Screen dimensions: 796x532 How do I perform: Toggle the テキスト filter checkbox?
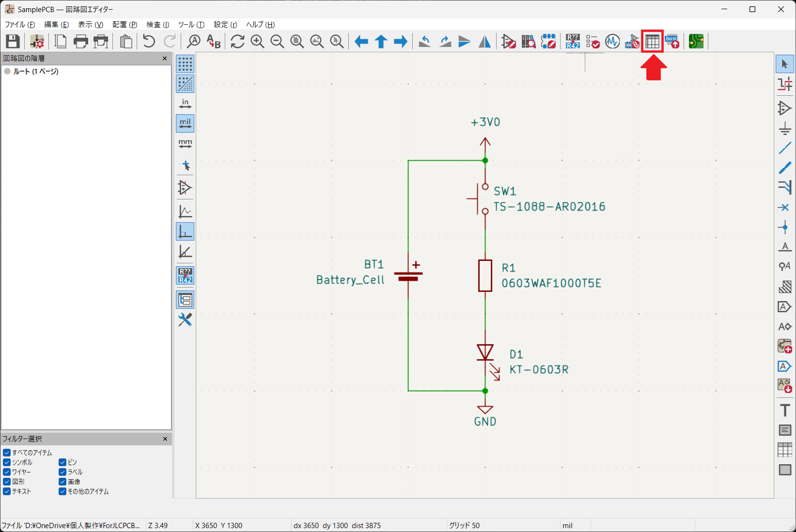tap(7, 491)
